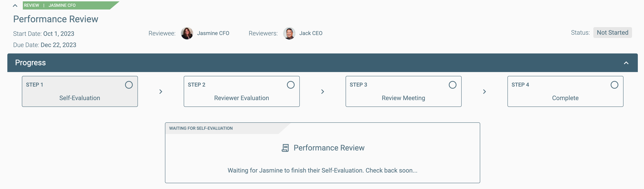Screen dimensions: 644x189
Task: Click the WAITING FOR SELF-EVALUATION label
Action: pyautogui.click(x=201, y=128)
